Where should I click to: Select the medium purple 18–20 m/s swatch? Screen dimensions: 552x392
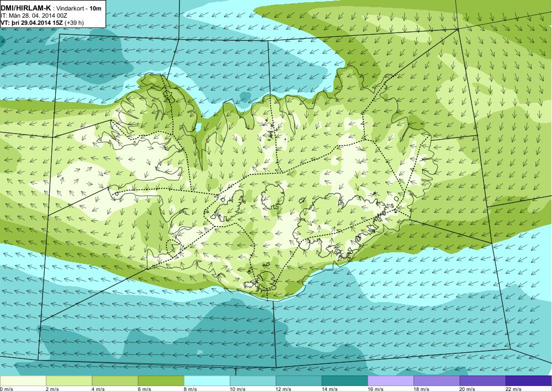pos(437,381)
